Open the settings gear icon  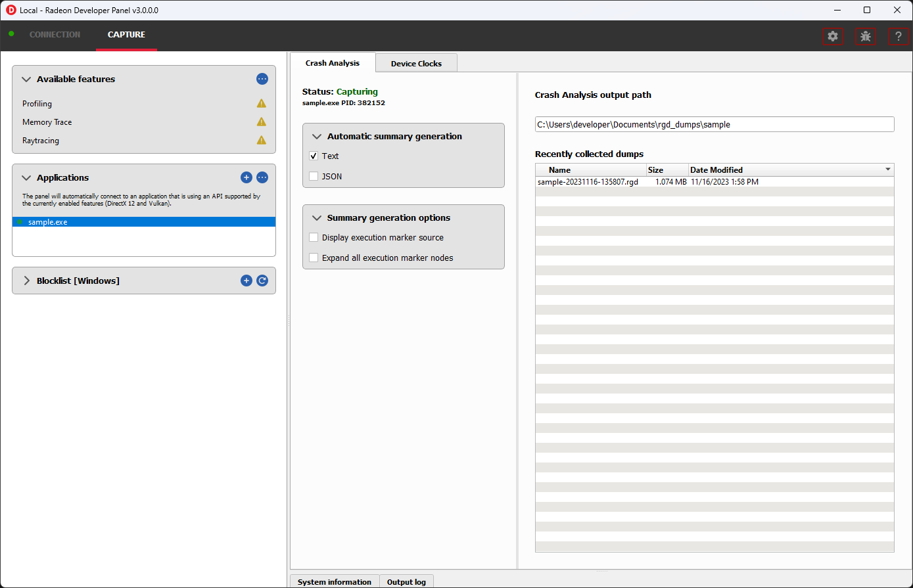click(833, 37)
